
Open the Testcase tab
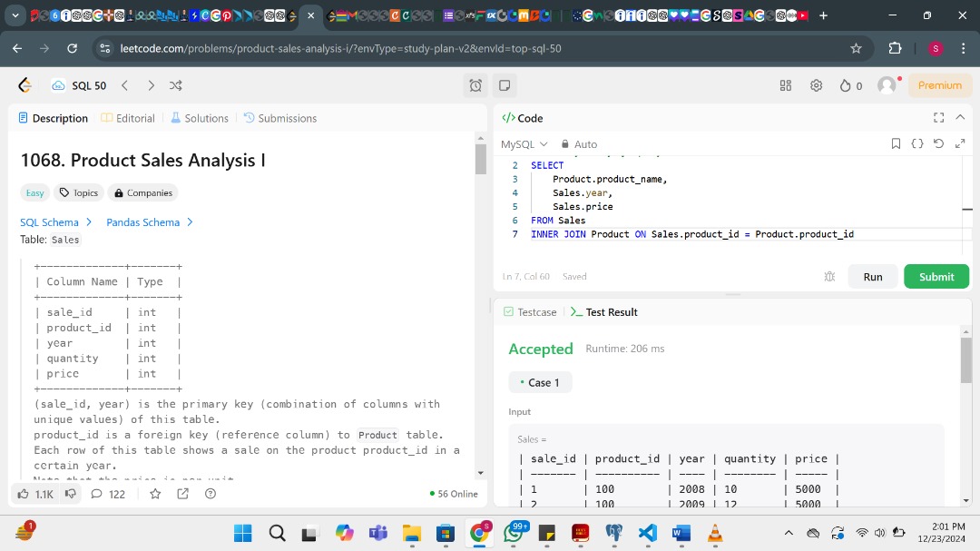coord(530,312)
